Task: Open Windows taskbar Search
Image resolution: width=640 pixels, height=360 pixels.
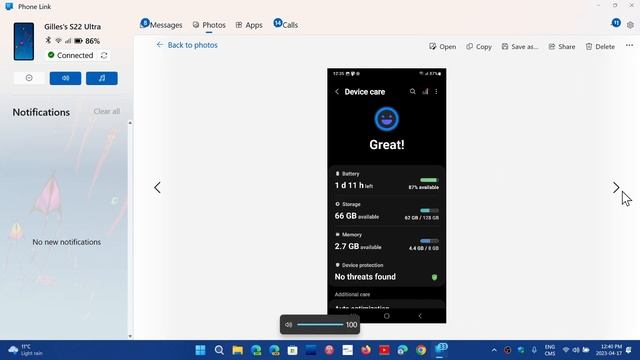Action: coord(219,350)
